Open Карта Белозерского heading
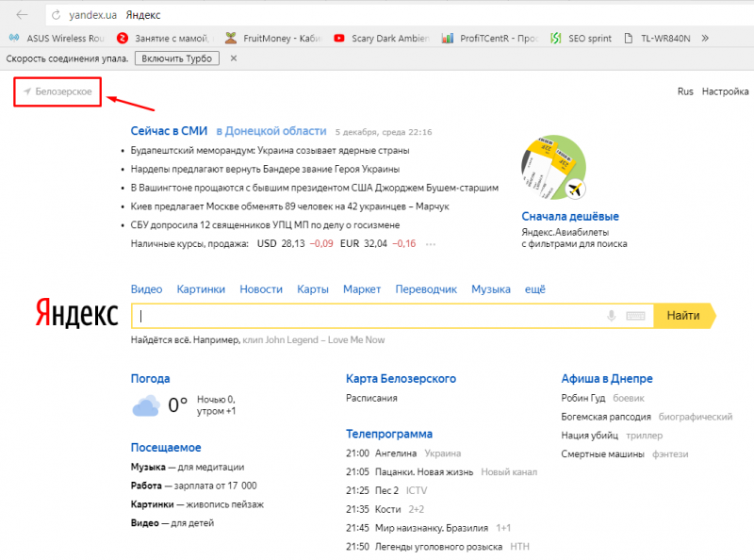The image size is (754, 560). (402, 379)
